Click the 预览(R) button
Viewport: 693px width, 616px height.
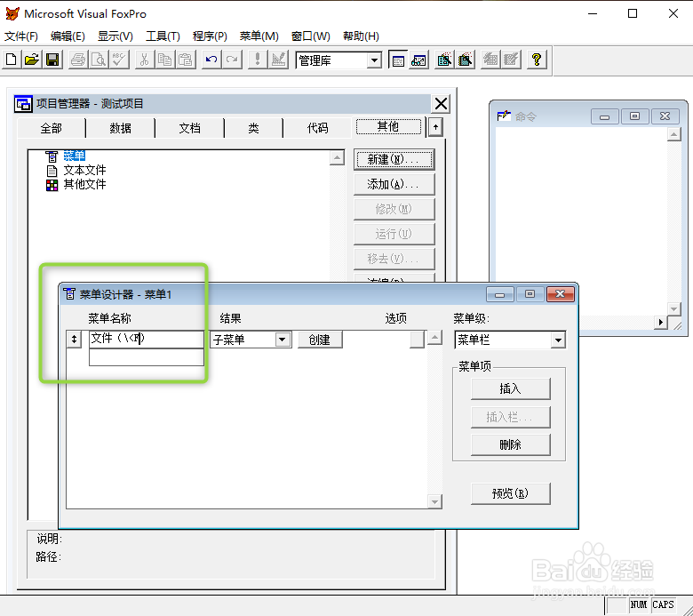coord(511,493)
